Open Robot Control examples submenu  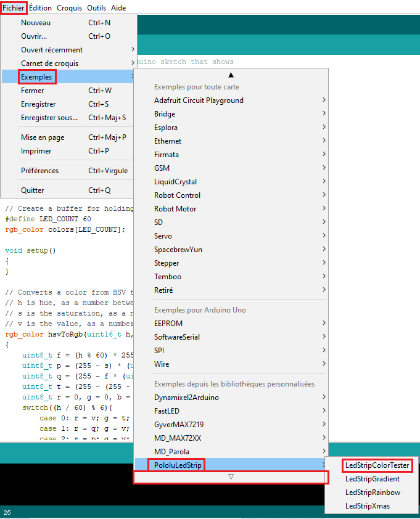click(x=231, y=195)
